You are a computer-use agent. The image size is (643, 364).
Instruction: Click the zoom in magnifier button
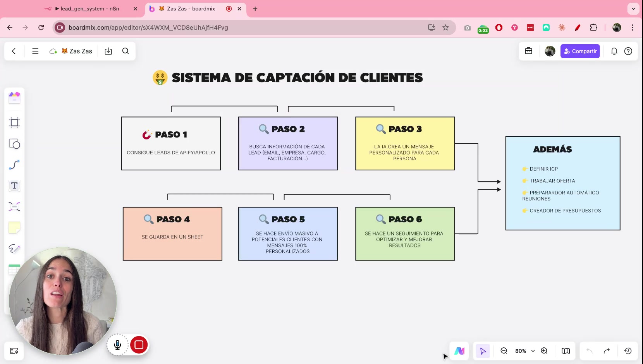pos(544,351)
